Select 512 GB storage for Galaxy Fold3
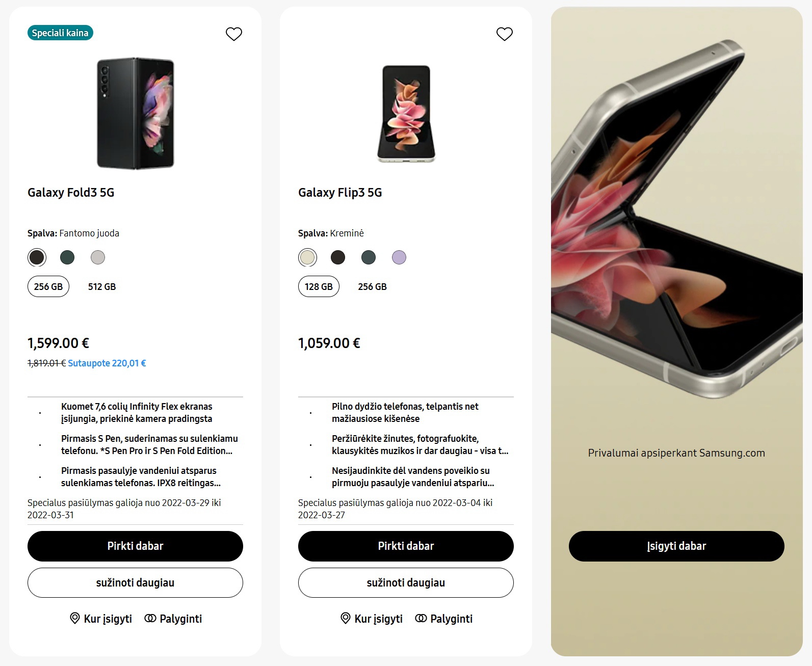The width and height of the screenshot is (812, 666). (x=102, y=287)
